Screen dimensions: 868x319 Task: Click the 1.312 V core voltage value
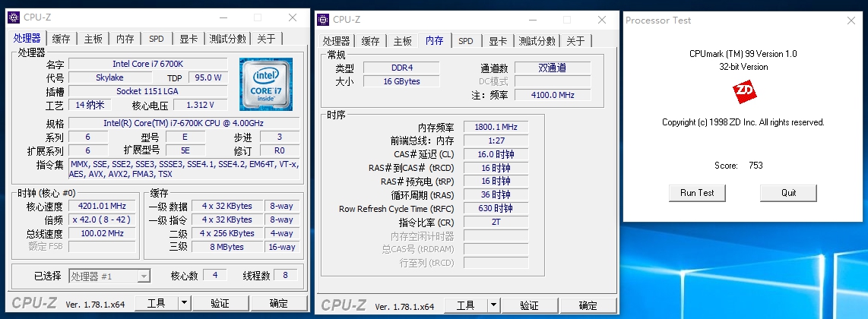click(201, 105)
